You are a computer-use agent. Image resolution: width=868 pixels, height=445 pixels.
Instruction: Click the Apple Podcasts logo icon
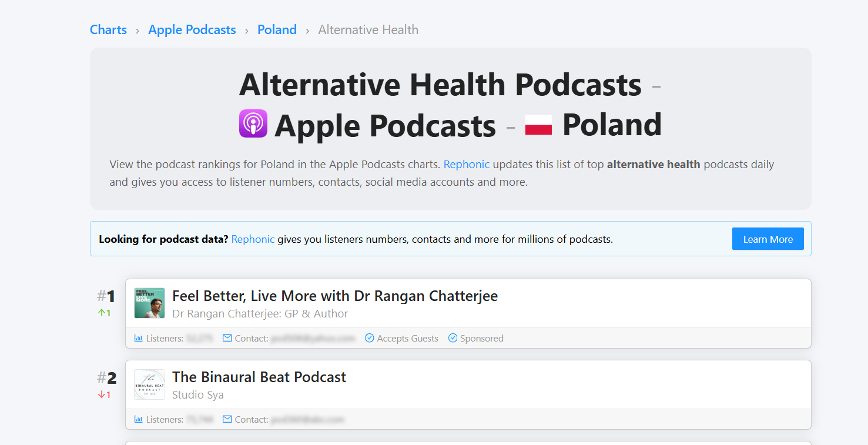tap(253, 123)
